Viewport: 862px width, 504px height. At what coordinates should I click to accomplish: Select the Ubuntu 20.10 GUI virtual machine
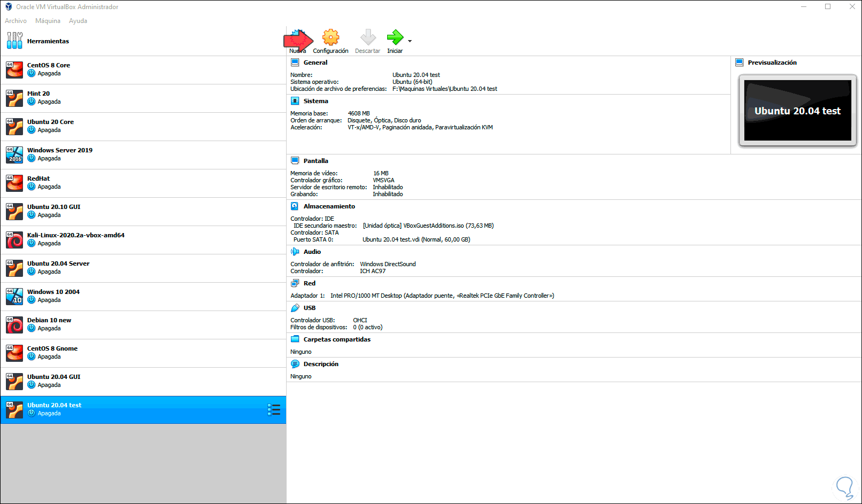pyautogui.click(x=143, y=211)
